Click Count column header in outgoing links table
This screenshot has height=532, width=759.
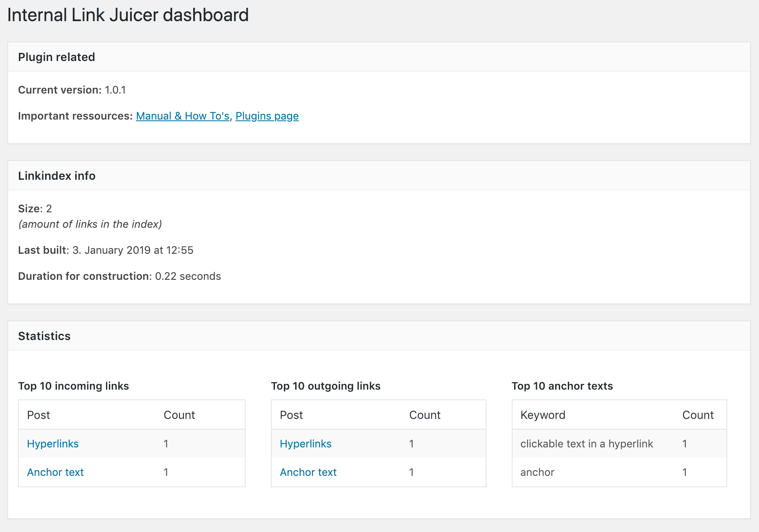pyautogui.click(x=425, y=415)
